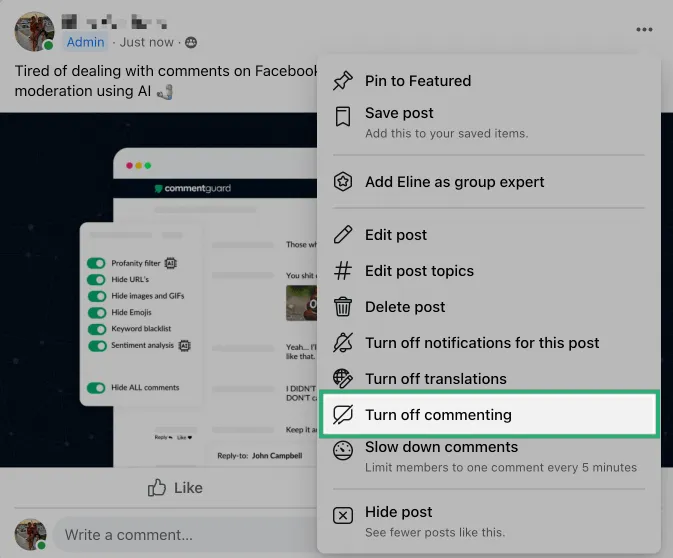Toggle the Hide Emojis switch
The image size is (673, 558).
[x=97, y=312]
